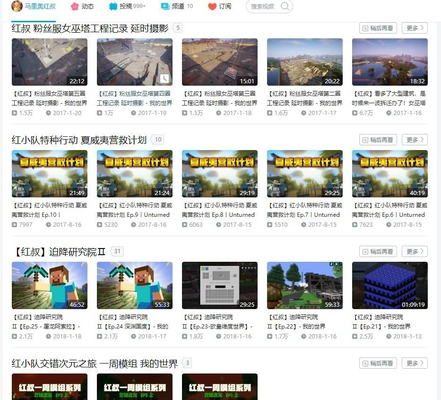Open the 投稿 999+ tab
Viewport: 441px width, 400px height.
click(127, 6)
